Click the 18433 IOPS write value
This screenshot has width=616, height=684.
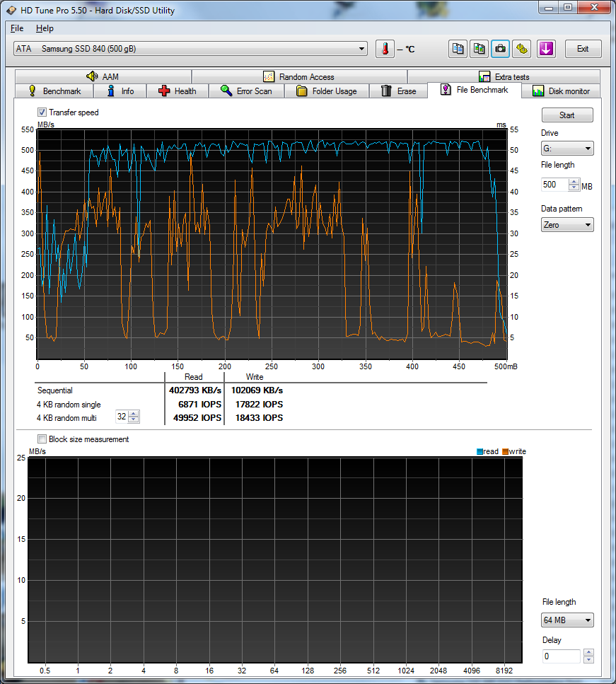[x=259, y=418]
